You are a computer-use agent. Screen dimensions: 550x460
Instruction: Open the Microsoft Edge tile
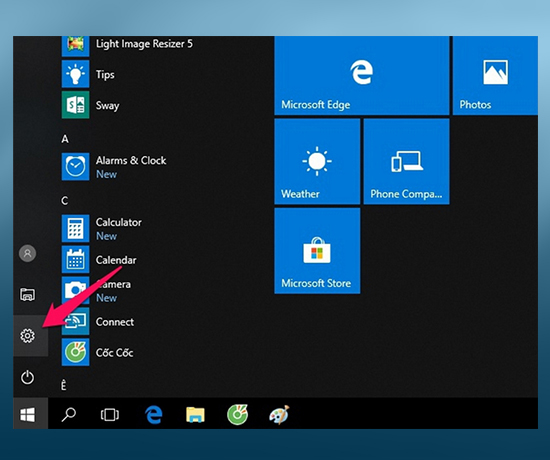point(362,75)
